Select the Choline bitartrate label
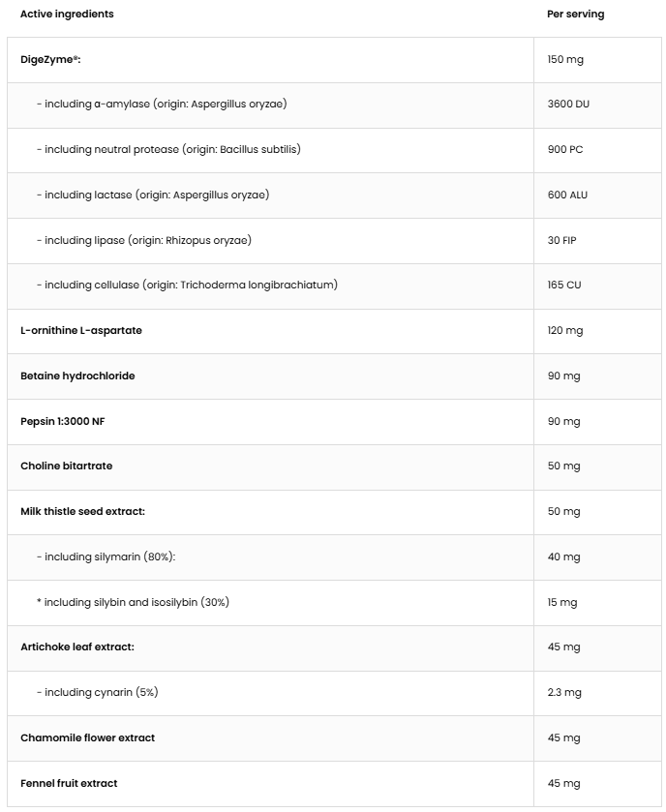Image resolution: width=666 pixels, height=812 pixels. click(66, 466)
